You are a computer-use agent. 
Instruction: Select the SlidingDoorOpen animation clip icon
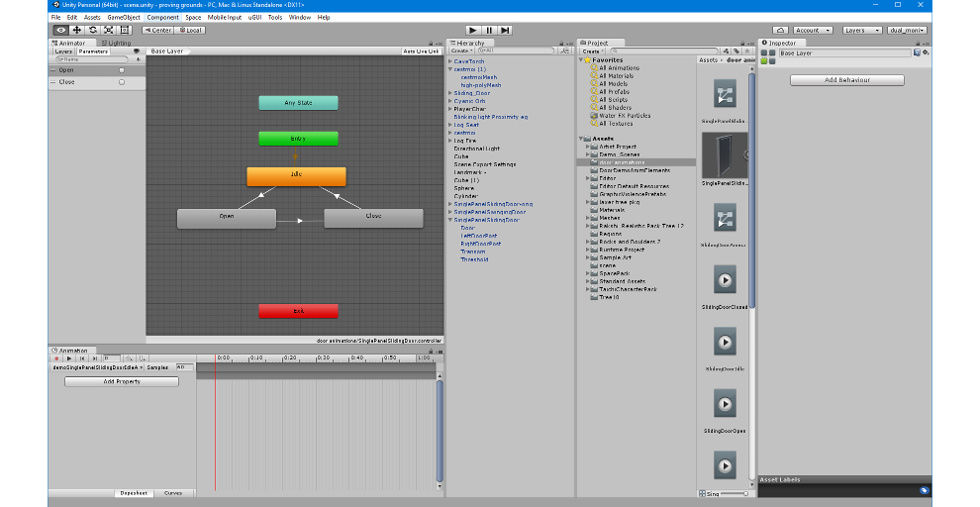point(725,404)
